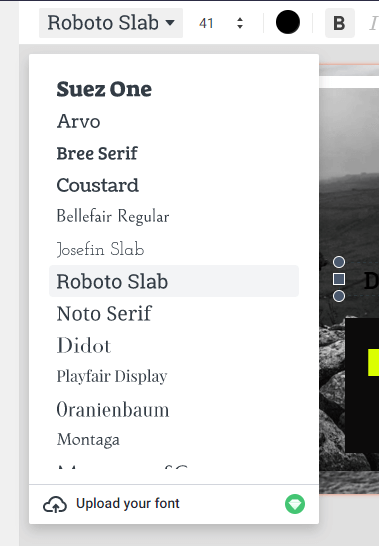Viewport: 379px width, 546px height.
Task: Click the font size stepper arrows
Action: [x=240, y=23]
